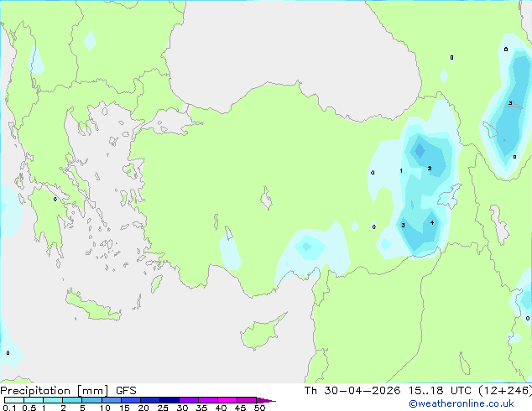Click the '4' precipitation value on the map
The height and width of the screenshot is (411, 532).
click(x=432, y=223)
